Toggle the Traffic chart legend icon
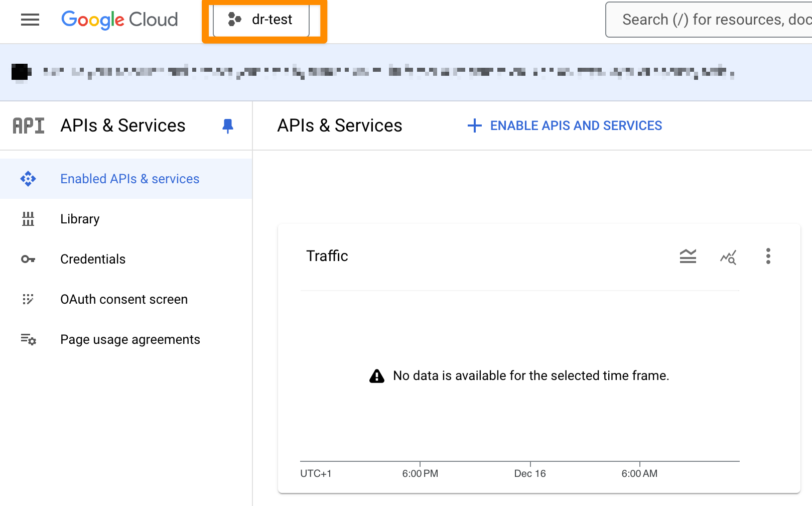 (688, 256)
